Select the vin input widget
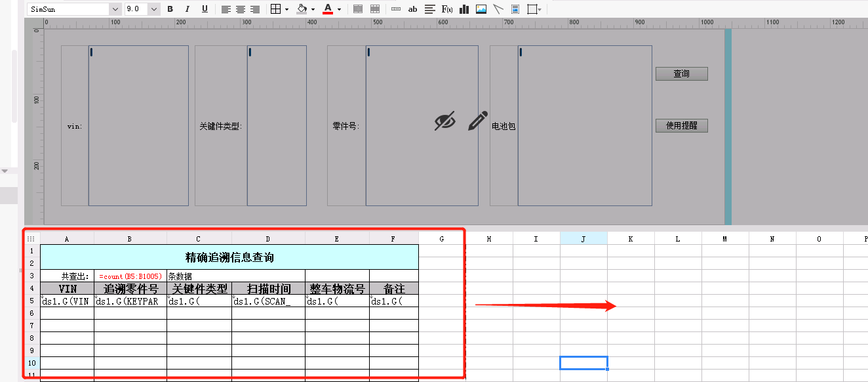This screenshot has width=868, height=382. point(138,125)
